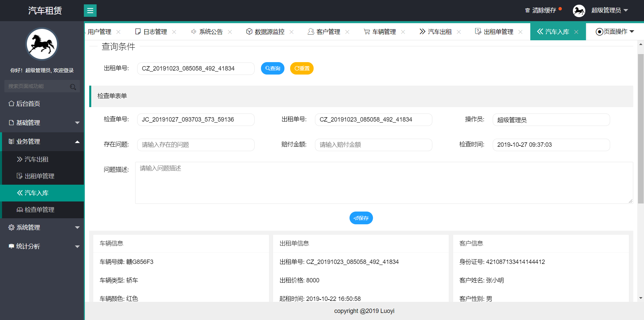This screenshot has height=320, width=644.
Task: Focus the 出租单号 query input field
Action: click(196, 68)
